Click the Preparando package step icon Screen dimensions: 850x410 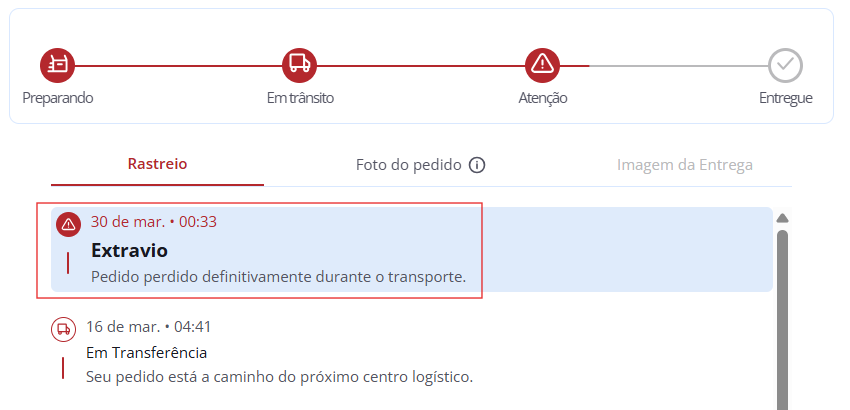(x=58, y=65)
